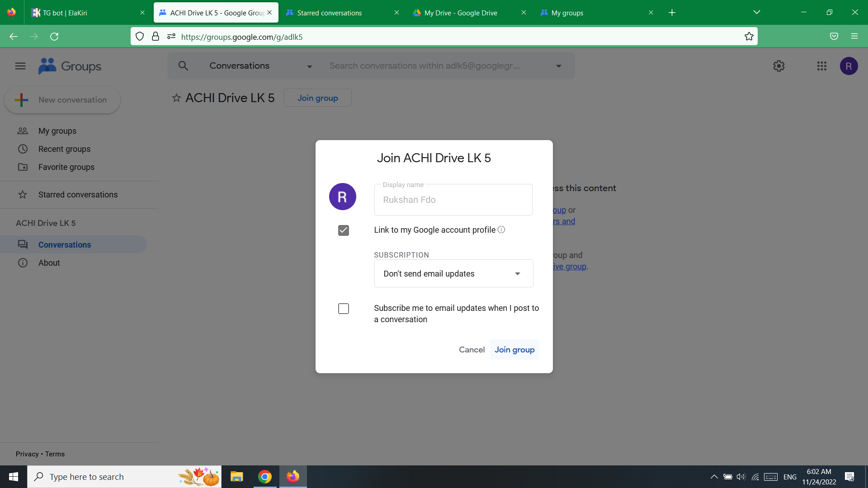Open a new browser tab
The width and height of the screenshot is (868, 488).
672,13
